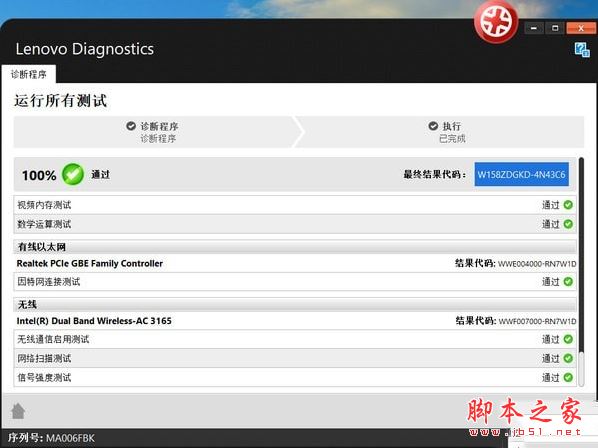
Task: Click the home icon at bottom left
Action: [18, 411]
